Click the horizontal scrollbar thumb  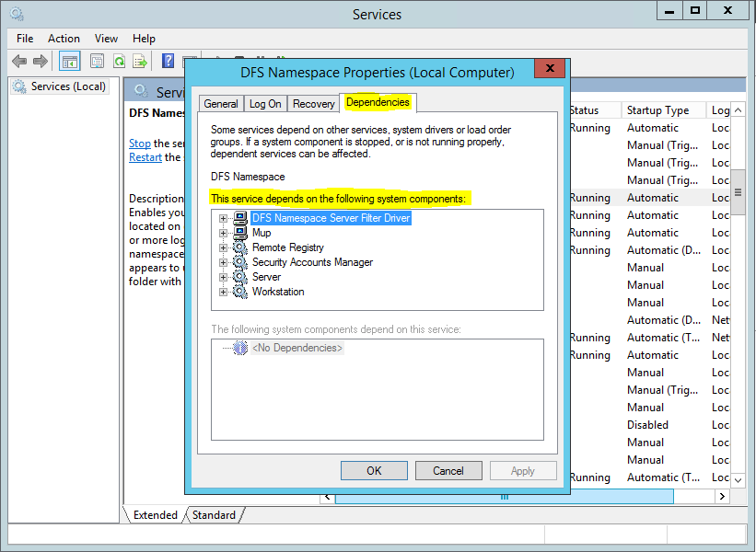point(505,497)
